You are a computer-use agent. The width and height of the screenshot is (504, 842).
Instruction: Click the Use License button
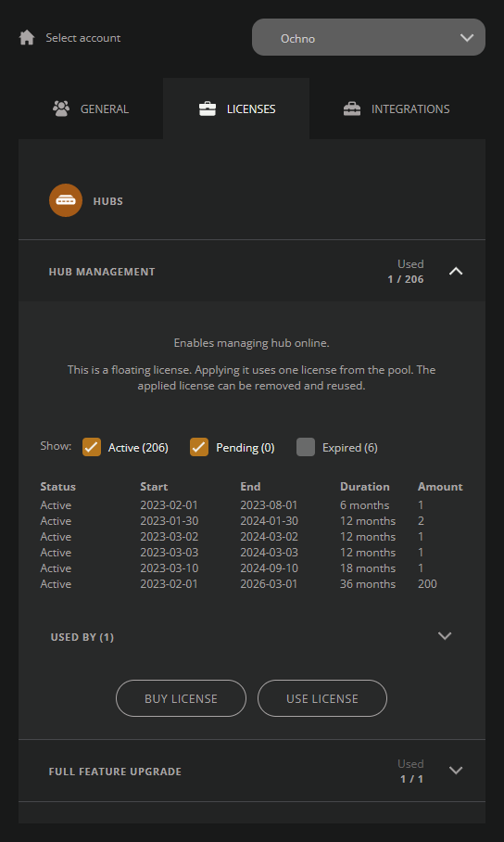pyautogui.click(x=322, y=698)
